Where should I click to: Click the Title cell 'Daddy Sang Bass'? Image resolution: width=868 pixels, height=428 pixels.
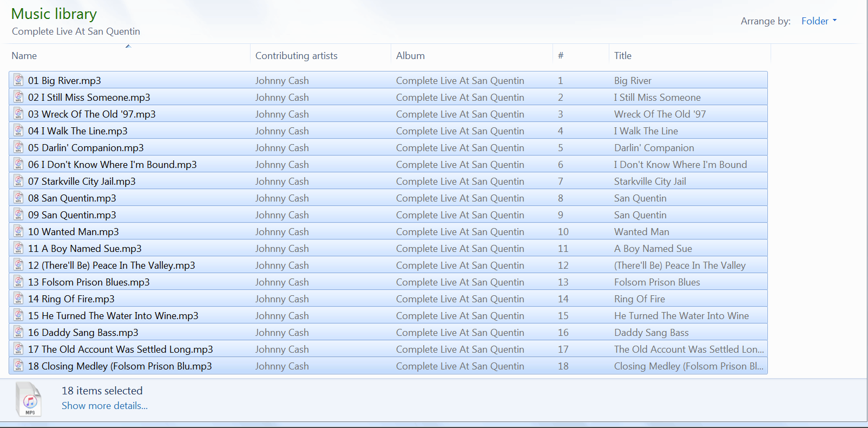pos(651,333)
